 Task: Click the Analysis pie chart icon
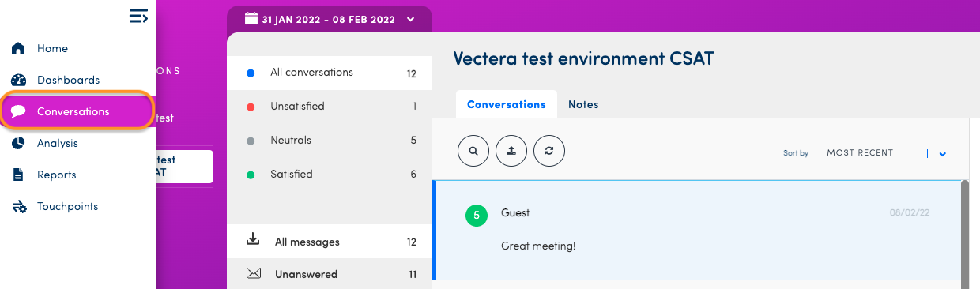point(19,143)
